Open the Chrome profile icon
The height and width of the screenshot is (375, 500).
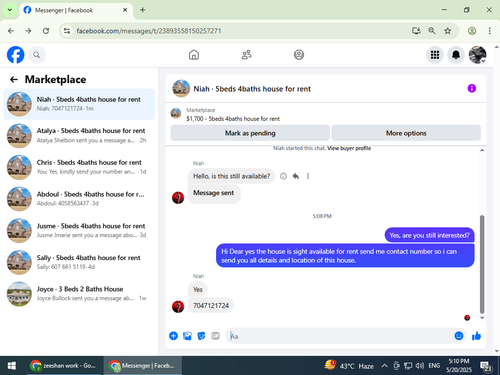(x=472, y=31)
